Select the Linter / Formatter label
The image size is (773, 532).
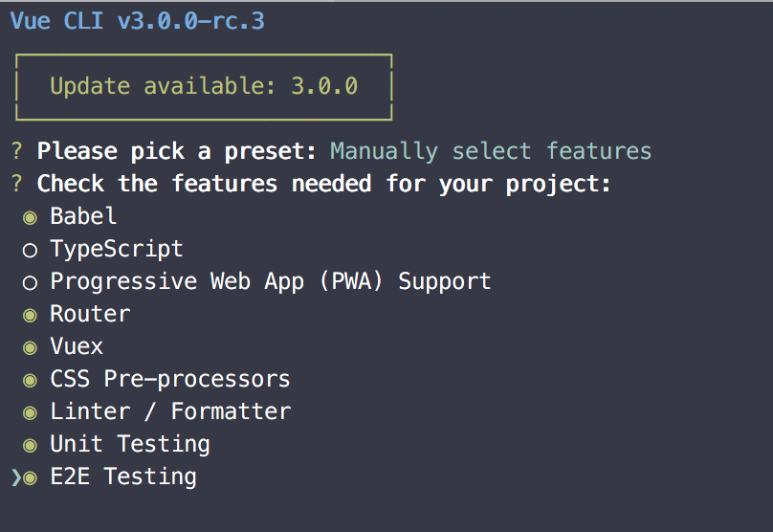click(170, 411)
